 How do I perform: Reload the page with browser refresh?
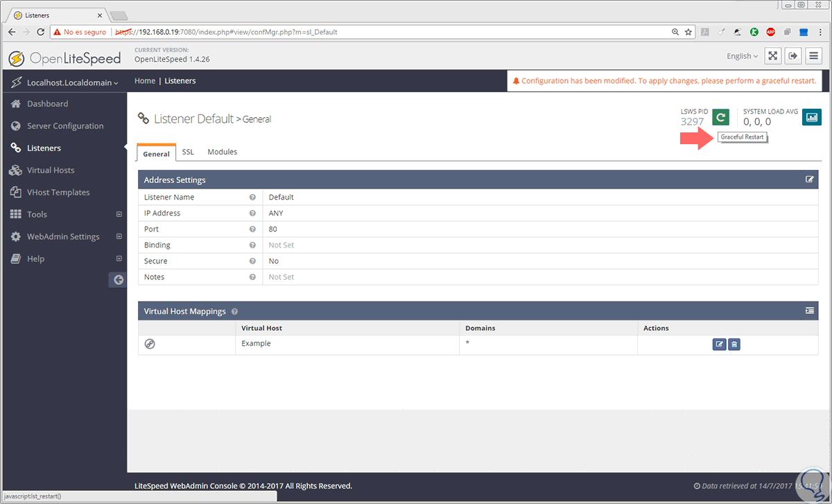[x=41, y=32]
